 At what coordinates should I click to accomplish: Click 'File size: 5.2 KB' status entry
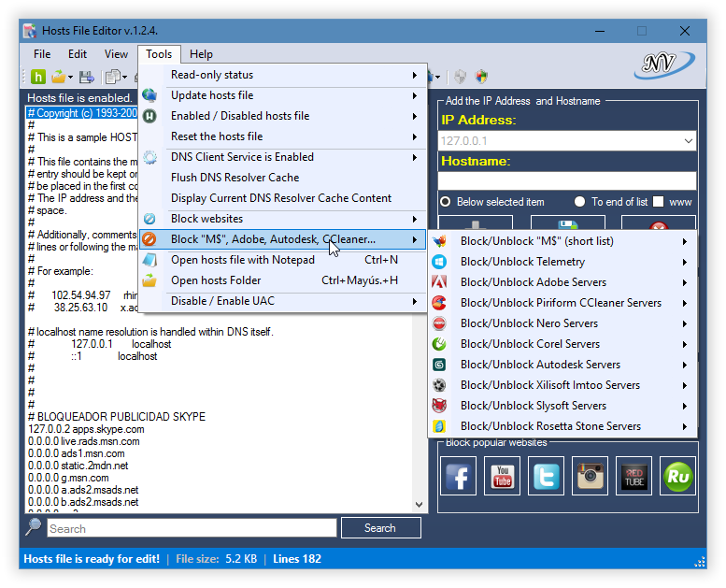click(x=216, y=559)
